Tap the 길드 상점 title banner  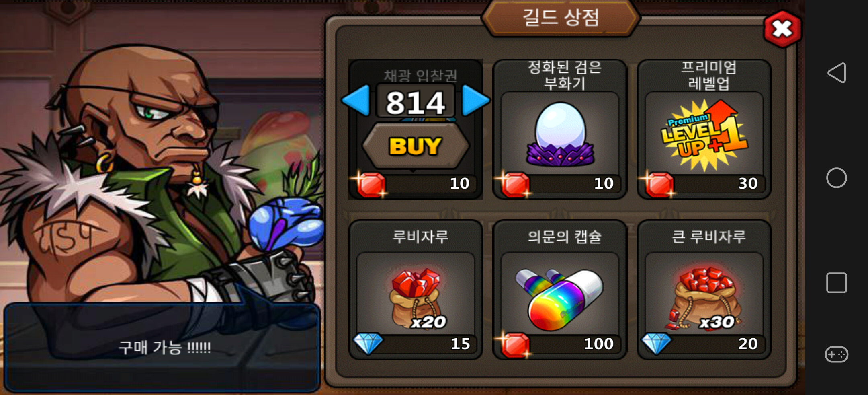561,18
